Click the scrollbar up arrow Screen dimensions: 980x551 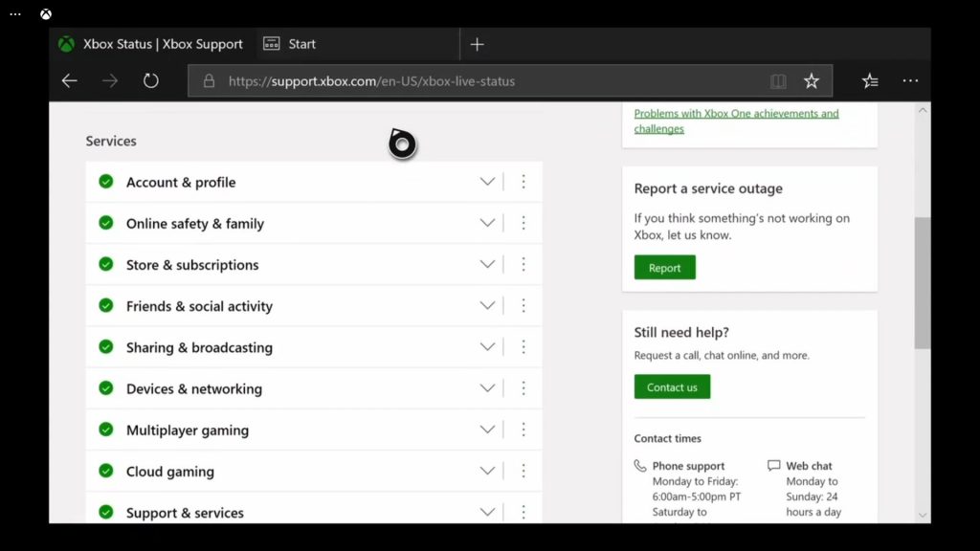(923, 111)
